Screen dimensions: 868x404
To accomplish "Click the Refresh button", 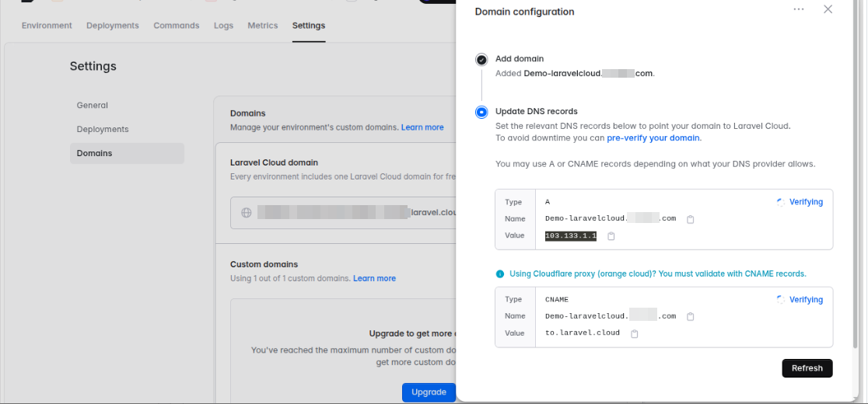I will coord(807,368).
